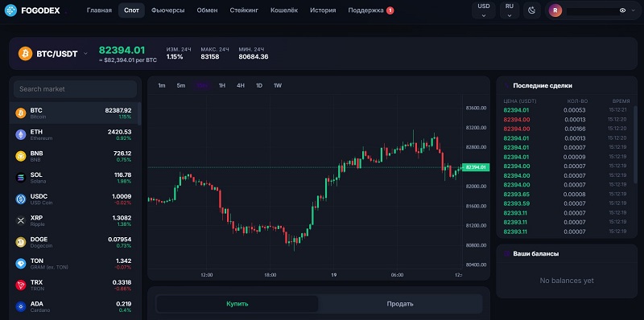Open the USD currency dropdown
The height and width of the screenshot is (320, 644).
pos(484,10)
